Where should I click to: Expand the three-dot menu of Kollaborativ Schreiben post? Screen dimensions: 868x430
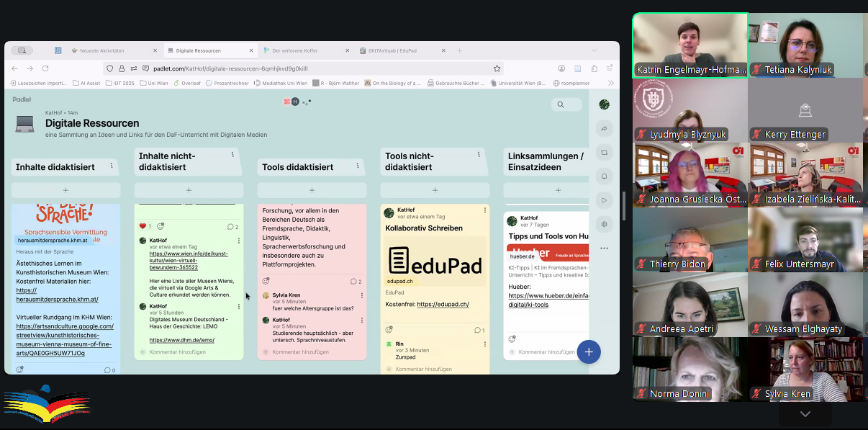pyautogui.click(x=484, y=211)
